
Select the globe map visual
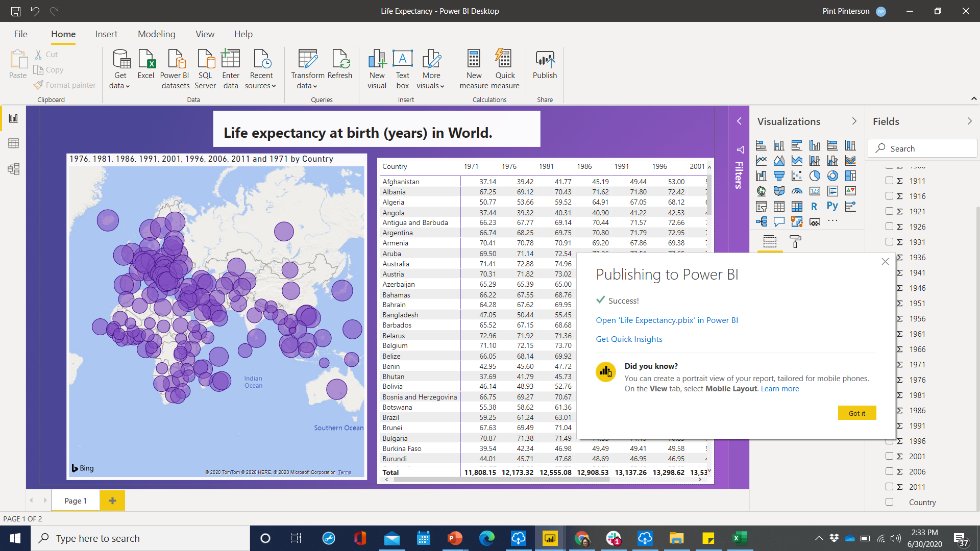tap(761, 191)
